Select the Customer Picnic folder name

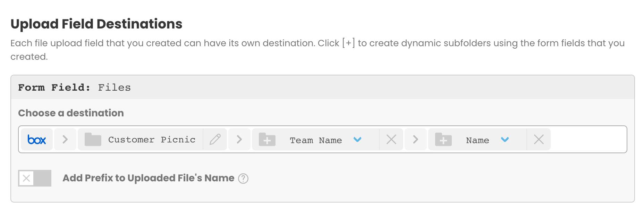(152, 140)
